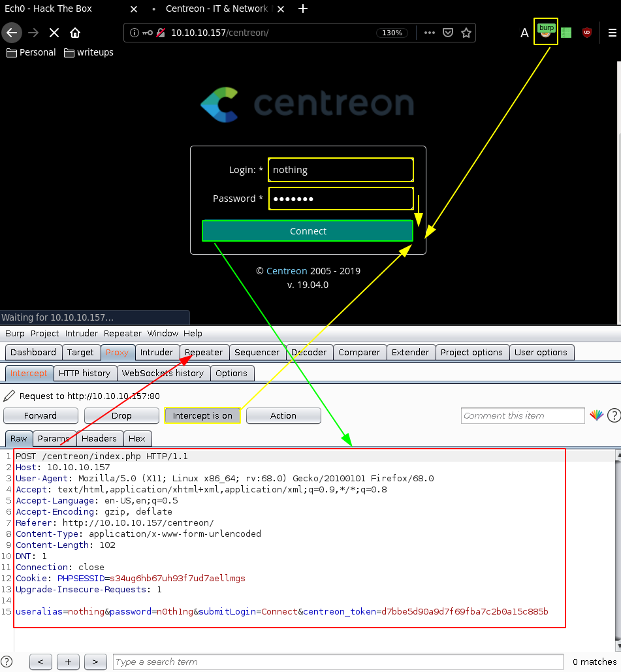
Task: Select the Proxy tab
Action: tap(117, 352)
